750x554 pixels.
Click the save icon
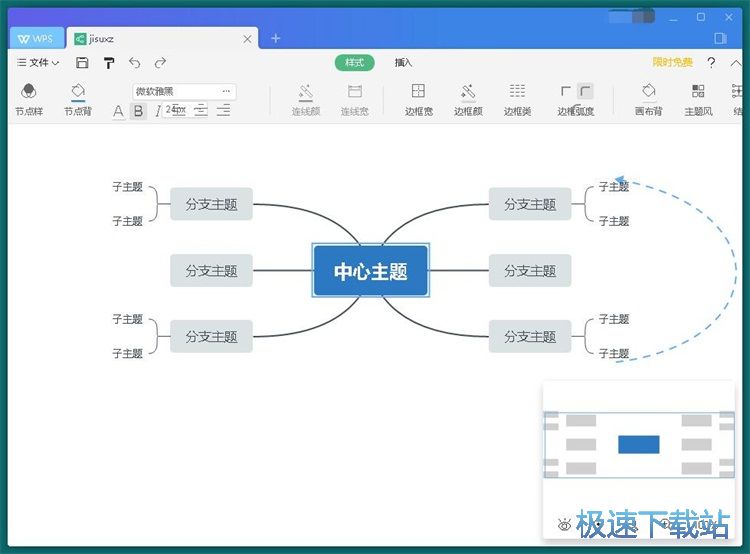[82, 63]
